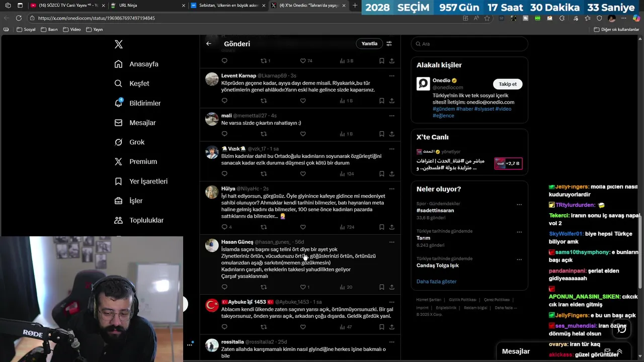The width and height of the screenshot is (644, 362).
Task: Open more options on Hasan Güneş's post
Action: click(392, 242)
